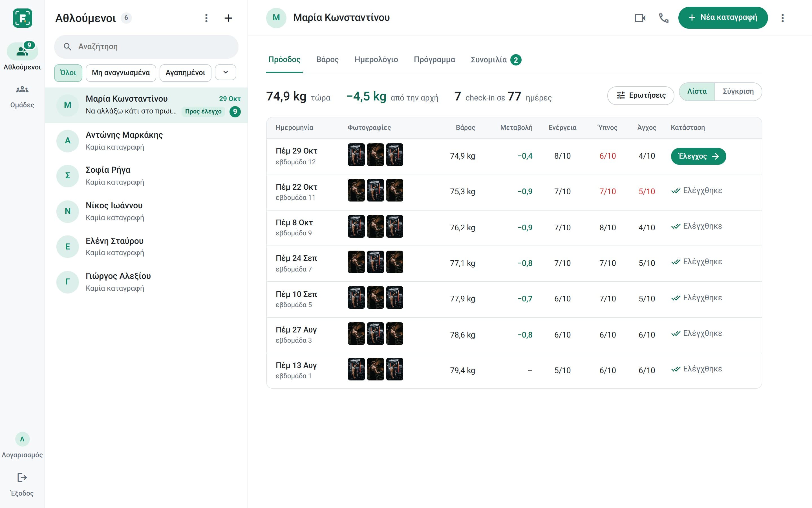Select the Όλοι filter chip
Image resolution: width=812 pixels, height=508 pixels.
68,73
